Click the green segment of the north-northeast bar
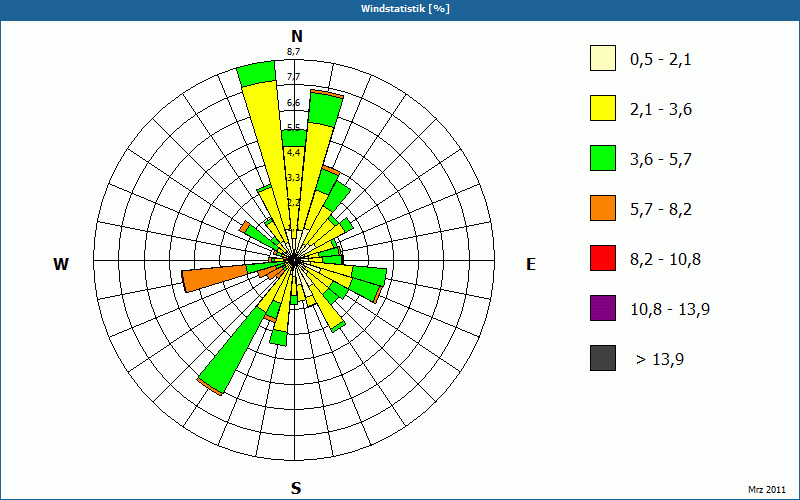Screen dimensions: 800x500 324,110
